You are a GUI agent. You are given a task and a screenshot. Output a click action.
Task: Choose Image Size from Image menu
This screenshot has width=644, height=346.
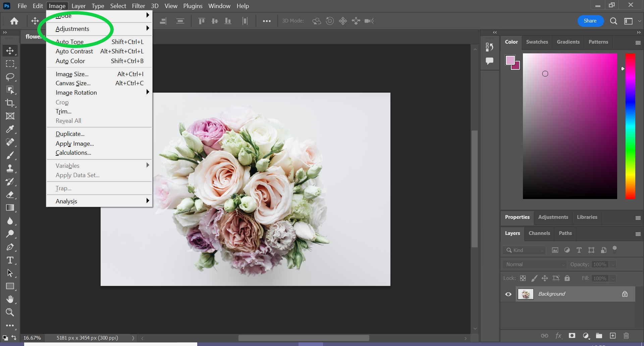click(x=99, y=74)
